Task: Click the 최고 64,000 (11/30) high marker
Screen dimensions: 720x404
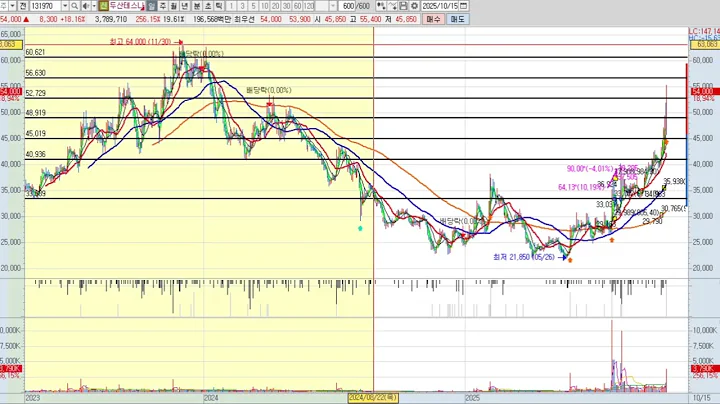Action: [146, 42]
